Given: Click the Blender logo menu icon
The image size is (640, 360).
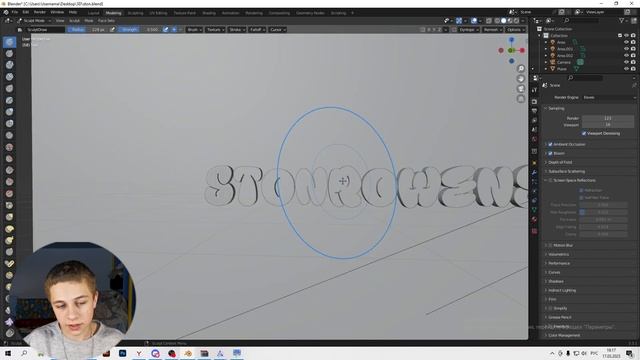Looking at the screenshot, I should tap(6, 13).
